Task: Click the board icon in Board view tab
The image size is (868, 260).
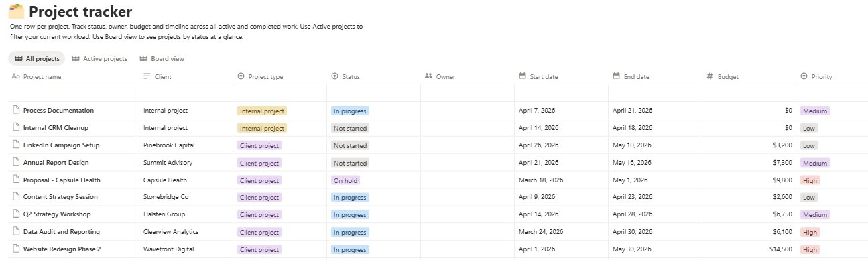Action: 143,59
